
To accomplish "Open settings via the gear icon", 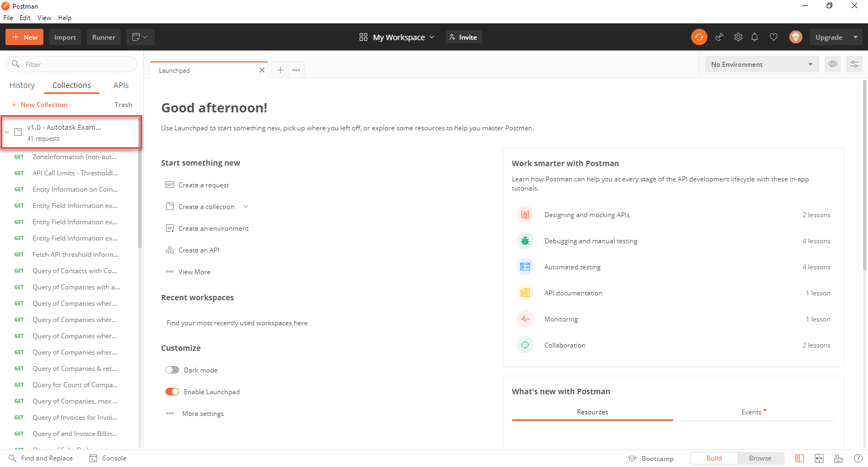I will 738,37.
